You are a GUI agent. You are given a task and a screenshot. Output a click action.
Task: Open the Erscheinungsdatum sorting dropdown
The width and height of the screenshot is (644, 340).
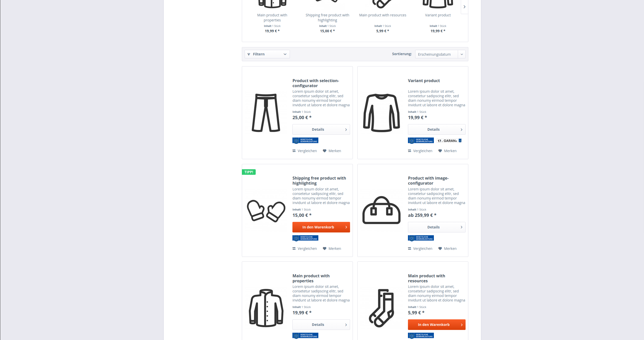click(440, 54)
